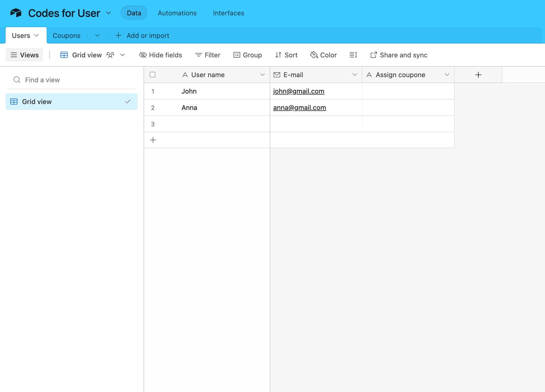Click the Color paint bucket icon
The height and width of the screenshot is (392, 545).
click(x=314, y=55)
